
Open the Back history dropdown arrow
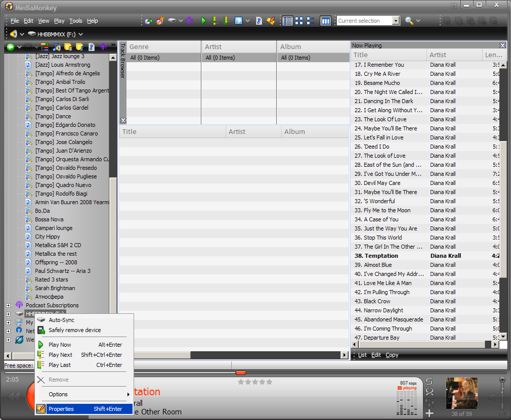click(x=20, y=47)
